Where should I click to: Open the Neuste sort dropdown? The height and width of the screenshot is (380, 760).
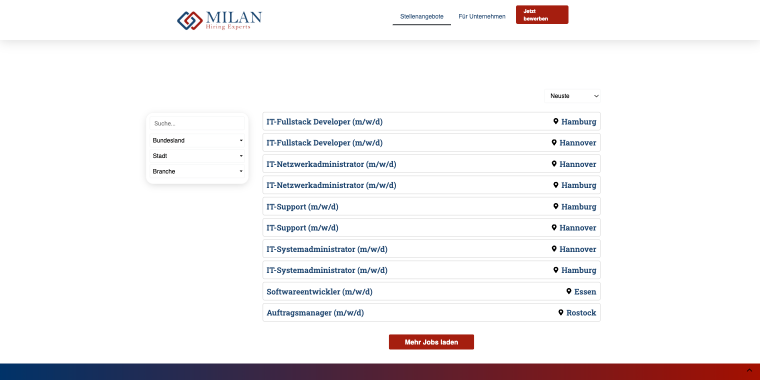(x=572, y=96)
